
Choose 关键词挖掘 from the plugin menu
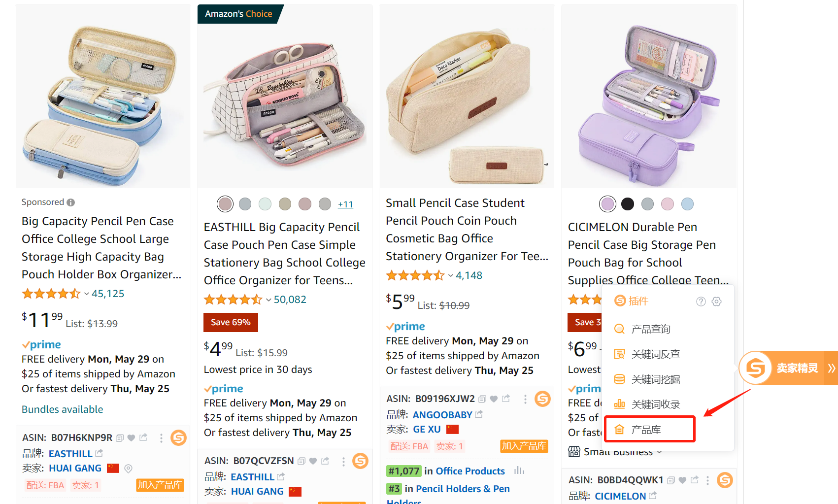point(655,379)
